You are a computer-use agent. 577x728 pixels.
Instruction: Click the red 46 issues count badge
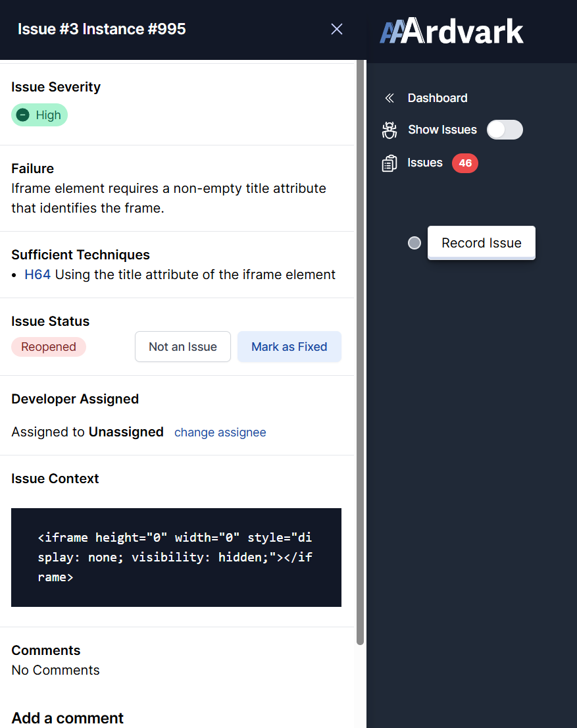464,163
